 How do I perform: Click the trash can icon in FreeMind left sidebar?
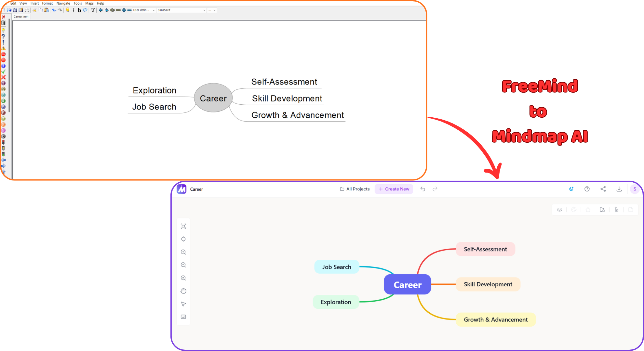click(4, 23)
